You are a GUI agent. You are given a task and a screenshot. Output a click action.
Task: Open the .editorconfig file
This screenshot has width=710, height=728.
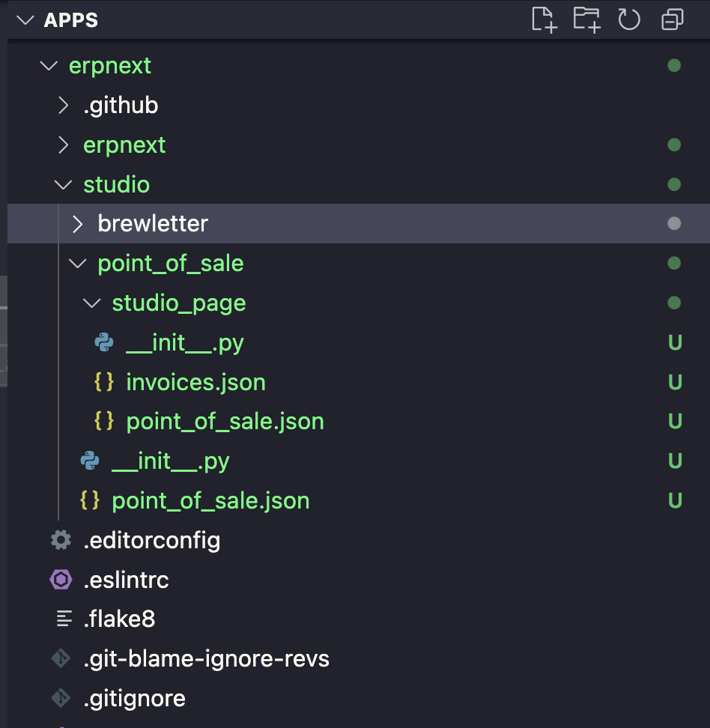pos(152,541)
